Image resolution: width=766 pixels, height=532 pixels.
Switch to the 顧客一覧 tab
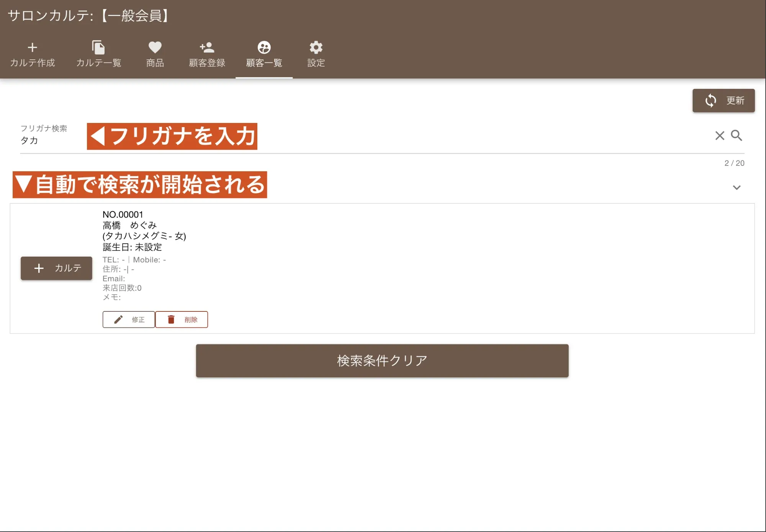pos(264,54)
